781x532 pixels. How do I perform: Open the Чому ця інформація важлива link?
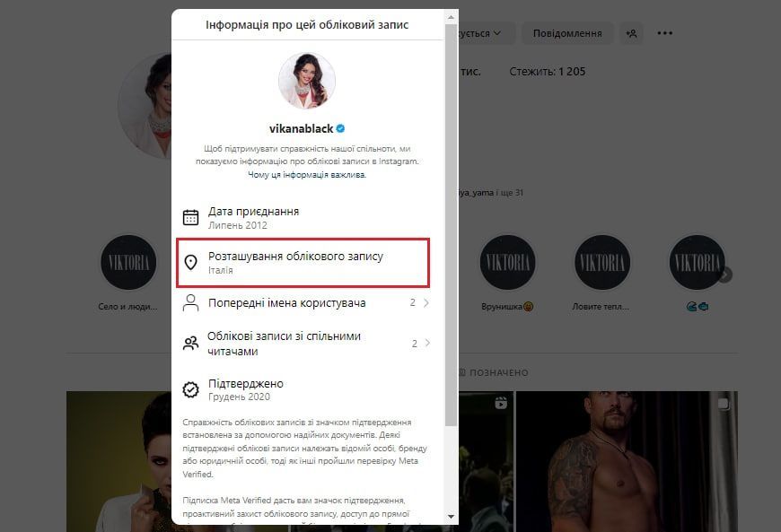[307, 175]
